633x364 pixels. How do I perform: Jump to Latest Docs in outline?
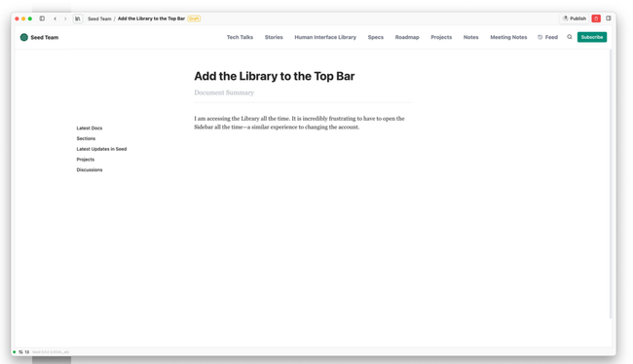[x=90, y=127]
